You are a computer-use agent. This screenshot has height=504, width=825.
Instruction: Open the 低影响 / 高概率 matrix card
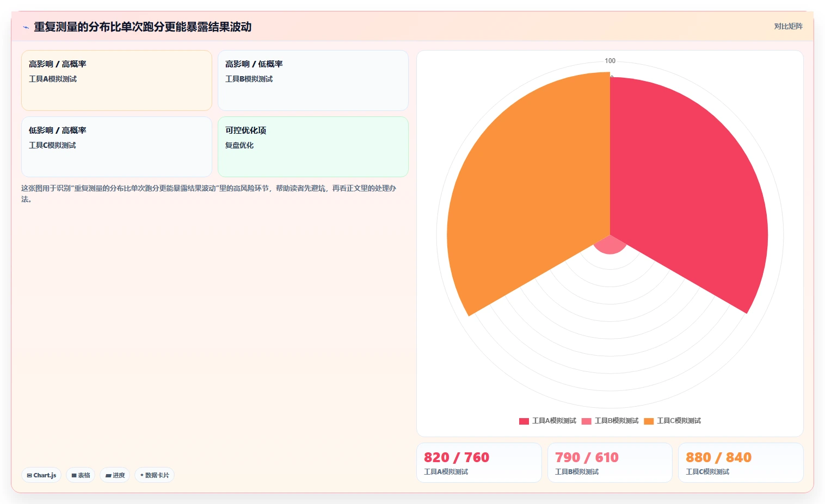click(x=116, y=147)
